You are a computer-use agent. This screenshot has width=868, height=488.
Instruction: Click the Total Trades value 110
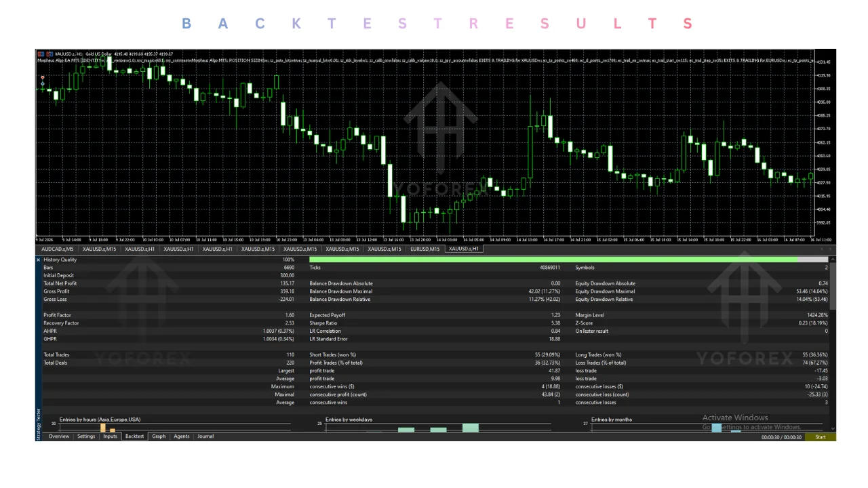click(x=290, y=354)
